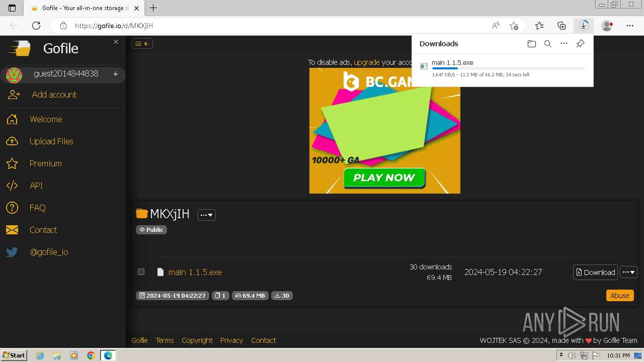The image size is (644, 362).
Task: Open Contact in the sidebar
Action: [43, 230]
